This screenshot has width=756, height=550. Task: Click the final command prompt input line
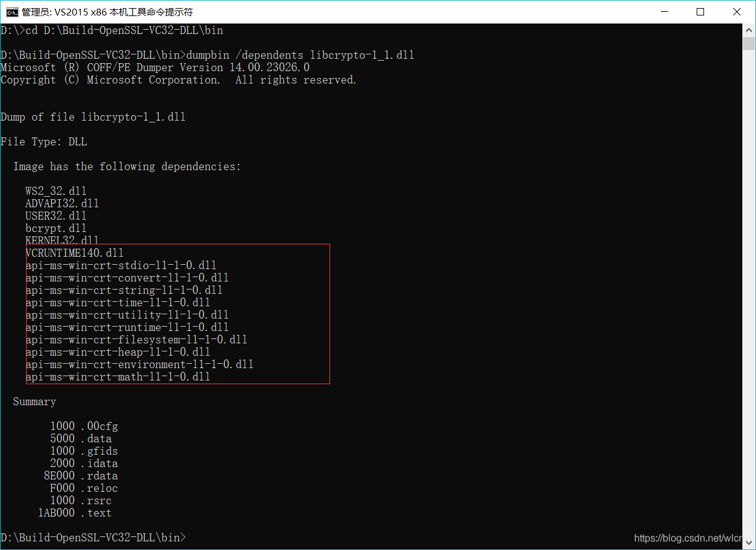93,538
